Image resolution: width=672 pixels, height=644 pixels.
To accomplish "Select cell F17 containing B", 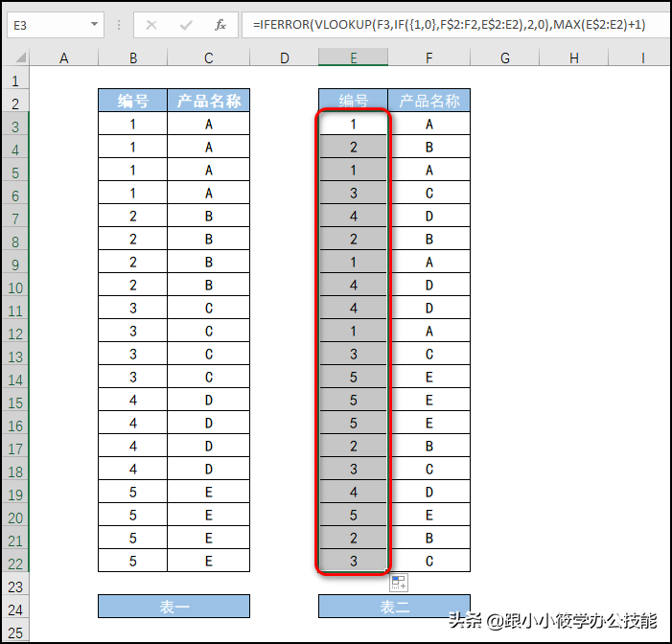I will pos(429,446).
